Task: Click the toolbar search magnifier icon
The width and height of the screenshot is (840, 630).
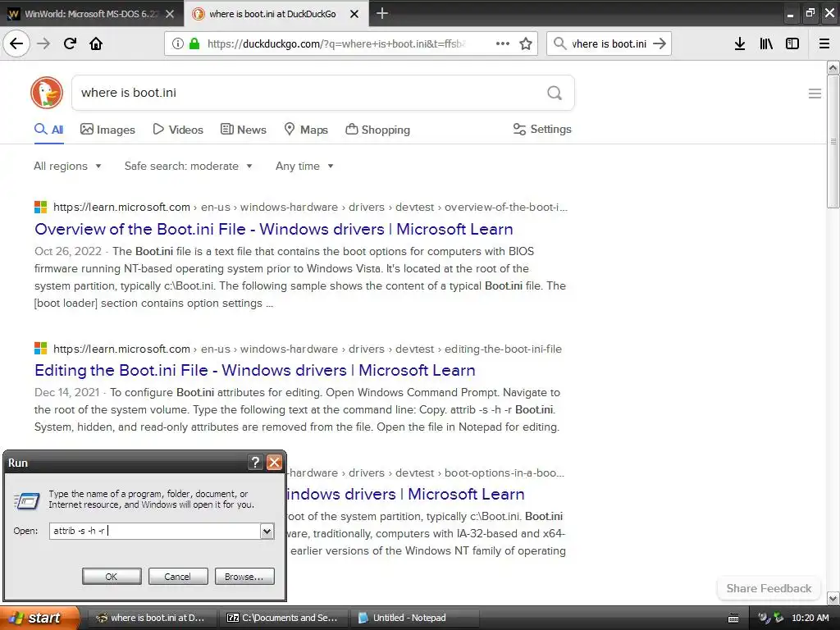Action: (559, 43)
